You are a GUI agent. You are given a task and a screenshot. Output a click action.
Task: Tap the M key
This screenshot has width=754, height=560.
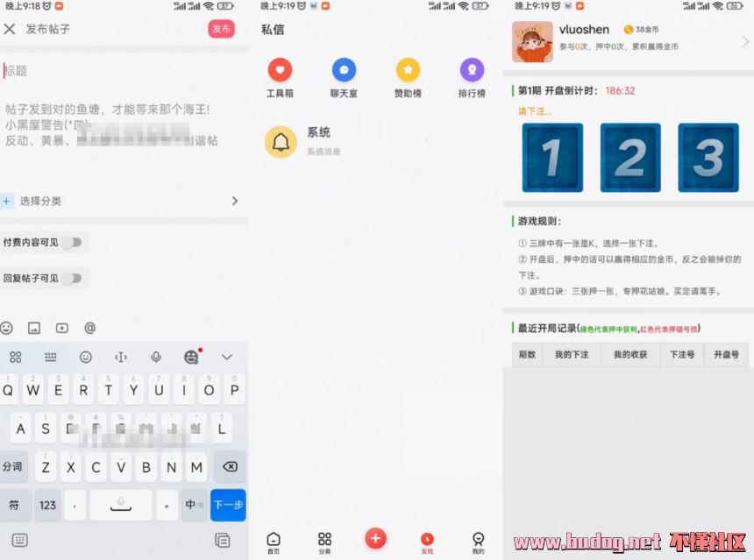(196, 466)
